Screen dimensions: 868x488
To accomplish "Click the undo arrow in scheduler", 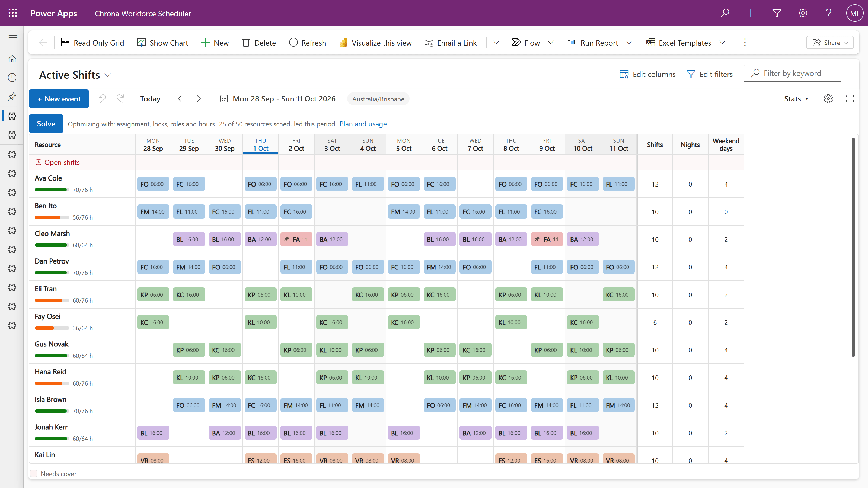I will tap(102, 99).
